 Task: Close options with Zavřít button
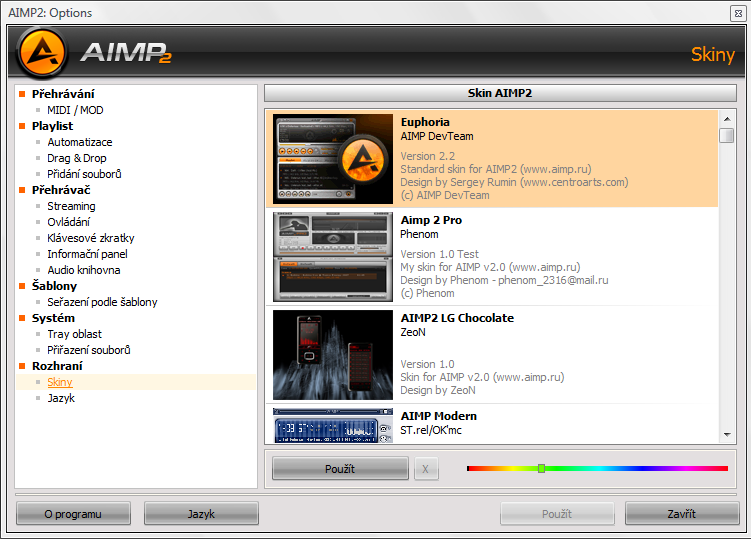pyautogui.click(x=682, y=514)
